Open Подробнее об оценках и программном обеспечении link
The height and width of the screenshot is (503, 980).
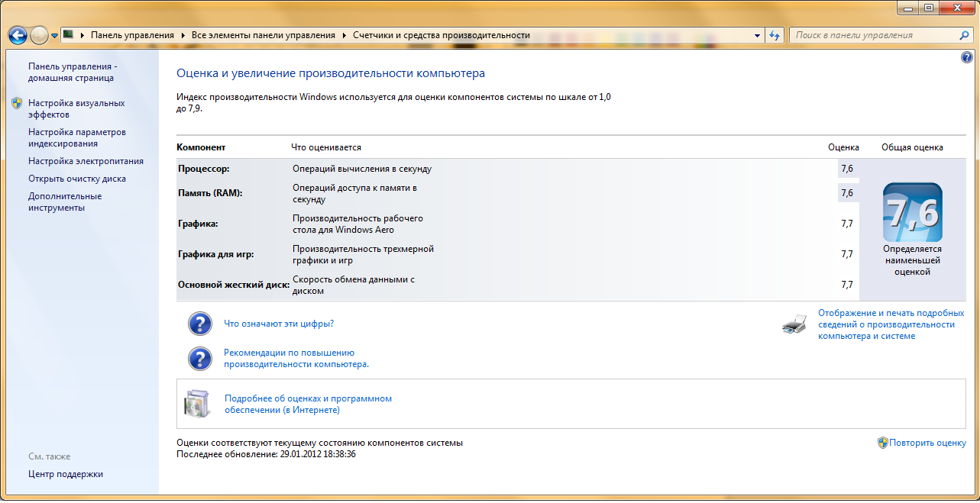(x=308, y=405)
